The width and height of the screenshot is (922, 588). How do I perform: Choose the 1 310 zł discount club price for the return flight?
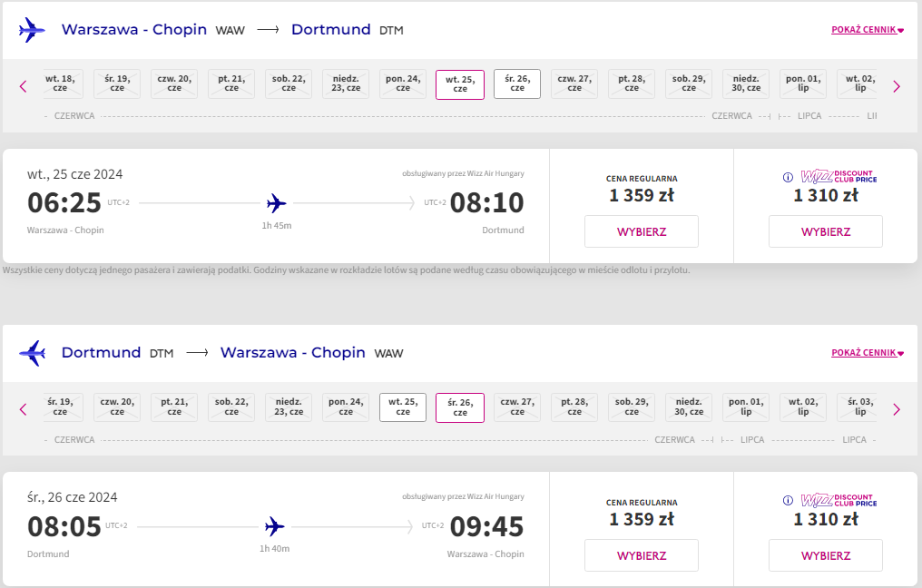pos(826,555)
